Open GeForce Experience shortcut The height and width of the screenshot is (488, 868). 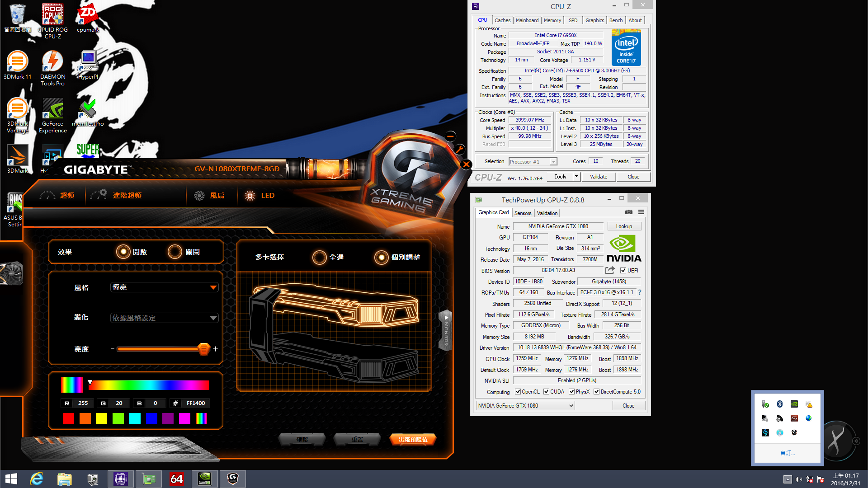click(52, 115)
